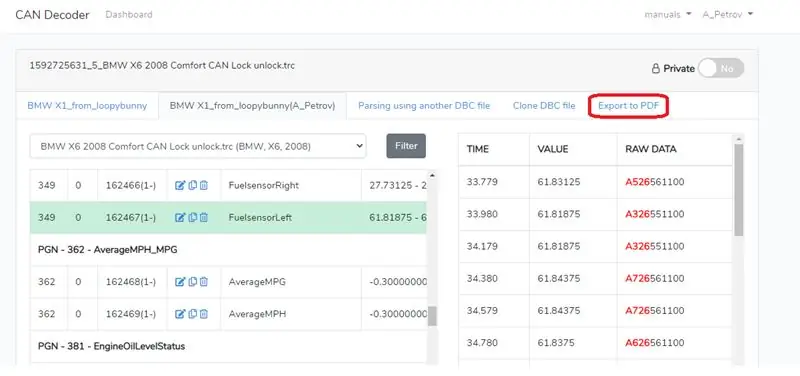Image resolution: width=800 pixels, height=376 pixels.
Task: Click the signal list scroll-up arrow
Action: pos(432,176)
